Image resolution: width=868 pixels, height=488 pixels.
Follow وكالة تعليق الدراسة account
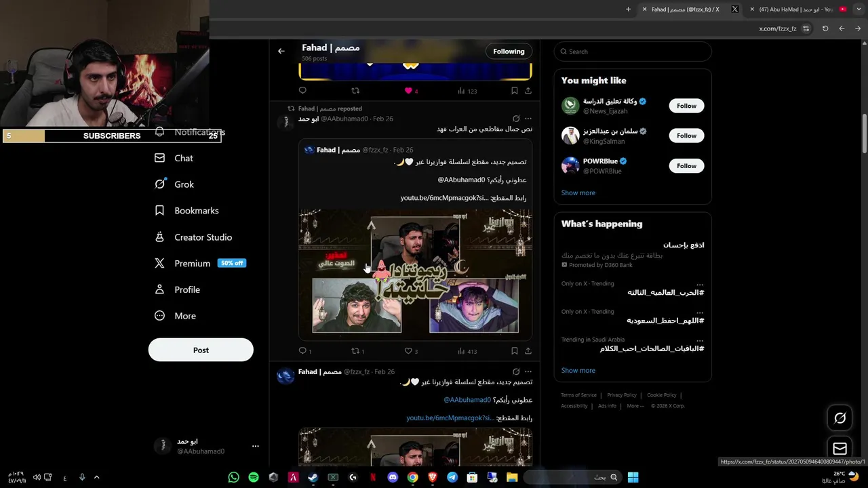pos(686,106)
